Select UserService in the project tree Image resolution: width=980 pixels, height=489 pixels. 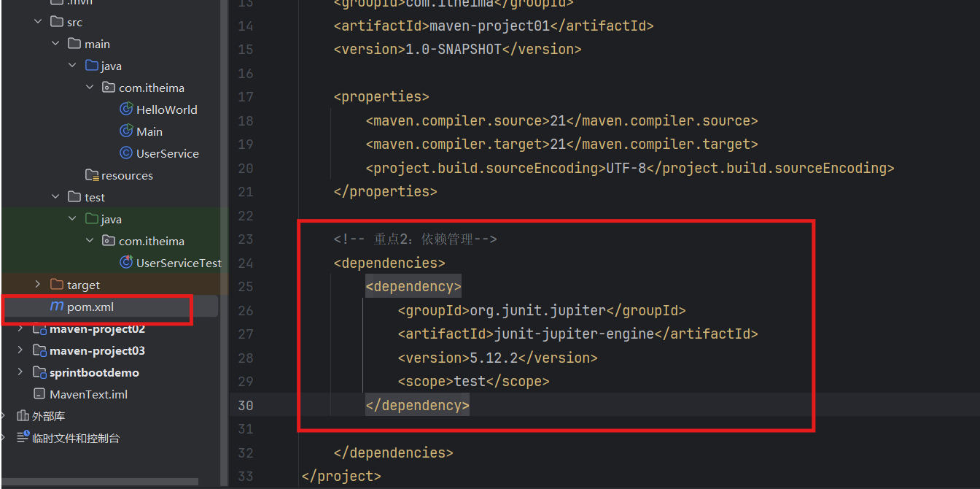pyautogui.click(x=168, y=153)
